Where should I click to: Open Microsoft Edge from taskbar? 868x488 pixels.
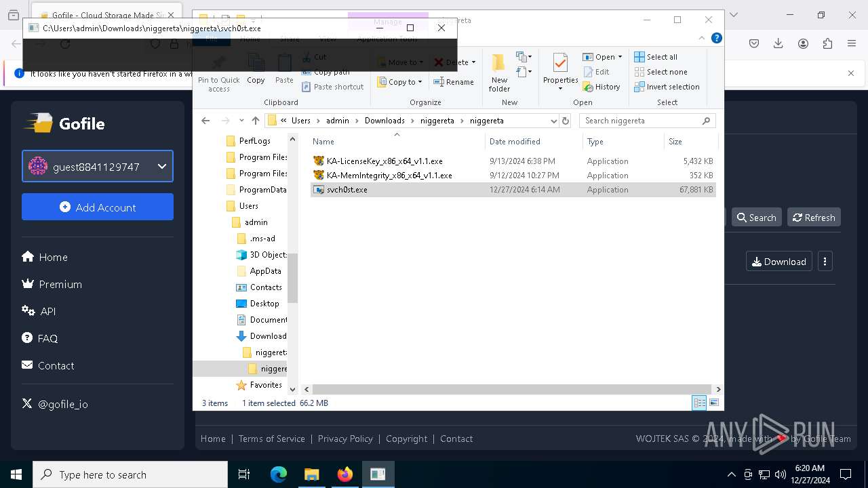pos(279,474)
